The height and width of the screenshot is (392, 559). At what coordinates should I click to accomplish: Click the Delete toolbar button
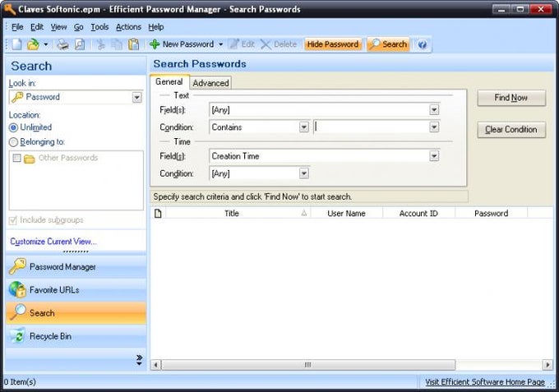279,44
